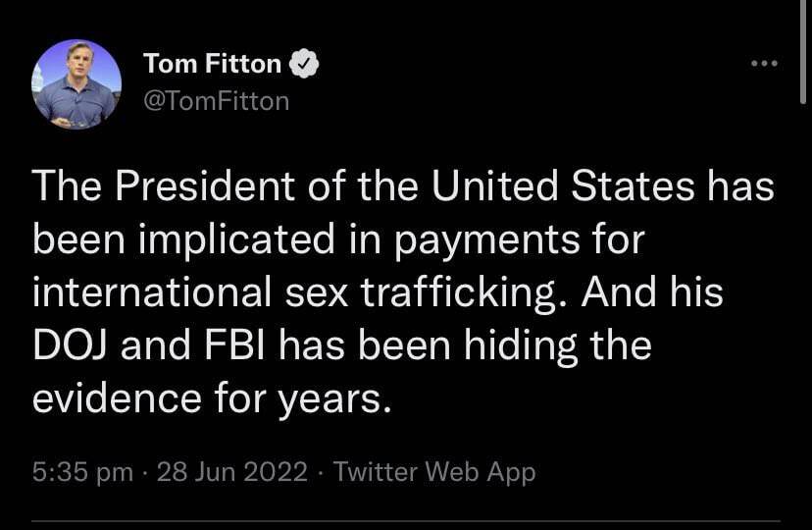
Task: Open Tom Fitton's profile picture
Action: click(x=76, y=84)
